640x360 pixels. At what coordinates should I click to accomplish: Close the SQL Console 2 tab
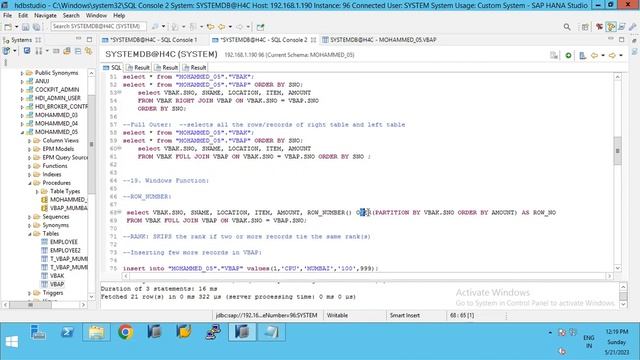313,40
